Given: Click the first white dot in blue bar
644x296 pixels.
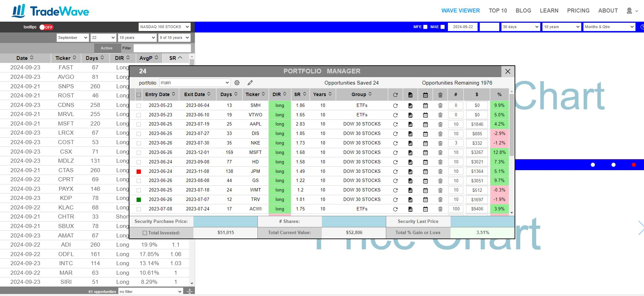Looking at the screenshot, I should (593, 165).
